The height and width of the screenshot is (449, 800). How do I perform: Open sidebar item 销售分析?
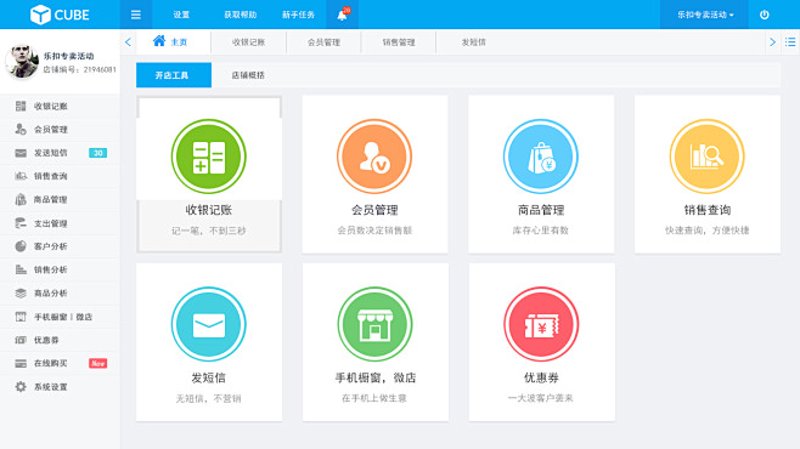60,269
